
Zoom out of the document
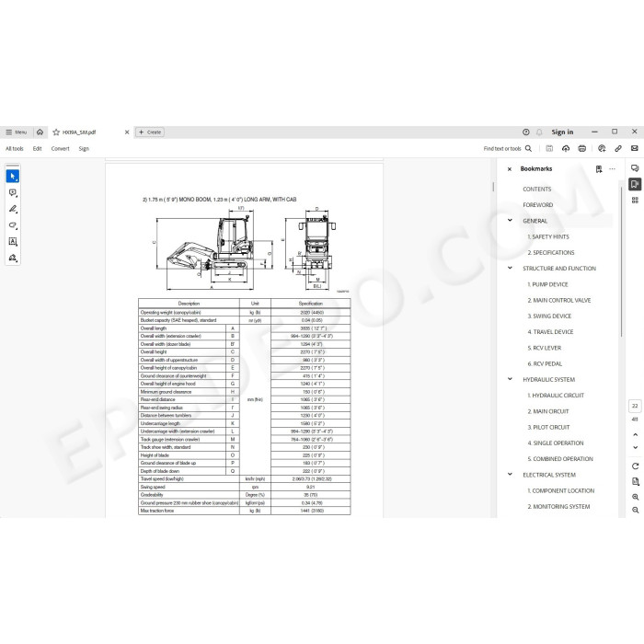(636, 511)
